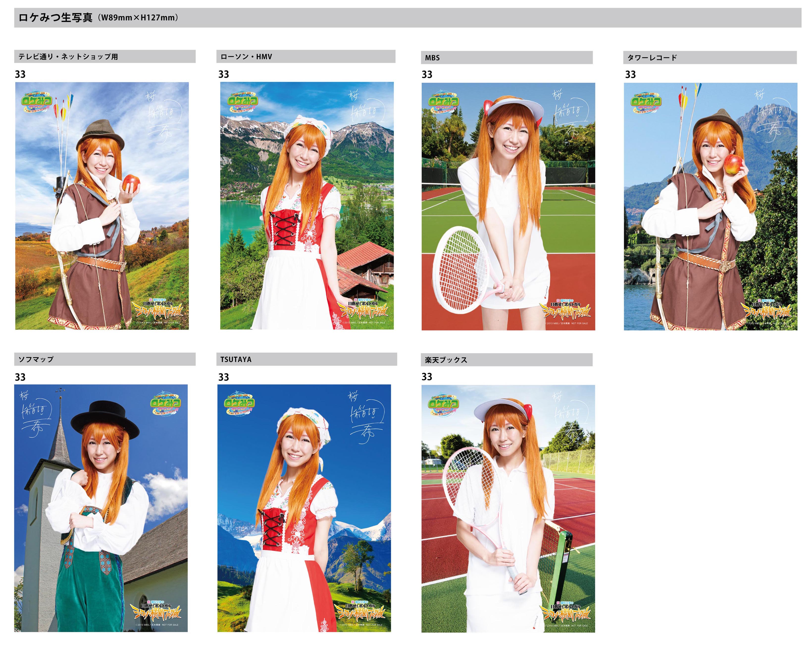Open the tennis court photo under MBS

coord(508,207)
